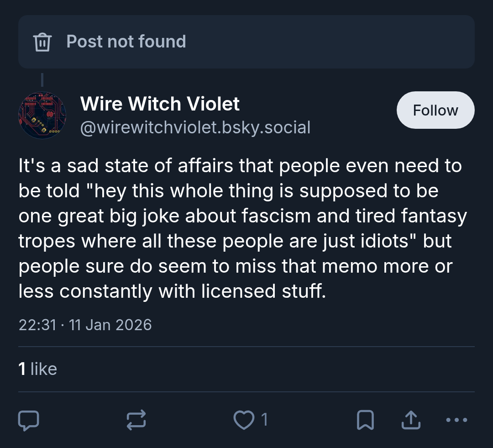Click the thread connector line above the avatar
Image resolution: width=493 pixels, height=448 pixels.
point(42,79)
